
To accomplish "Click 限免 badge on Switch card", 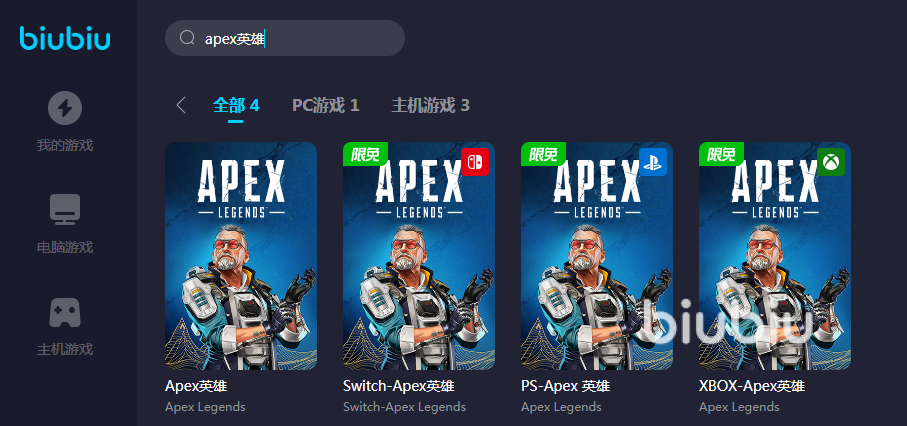I will coord(366,154).
